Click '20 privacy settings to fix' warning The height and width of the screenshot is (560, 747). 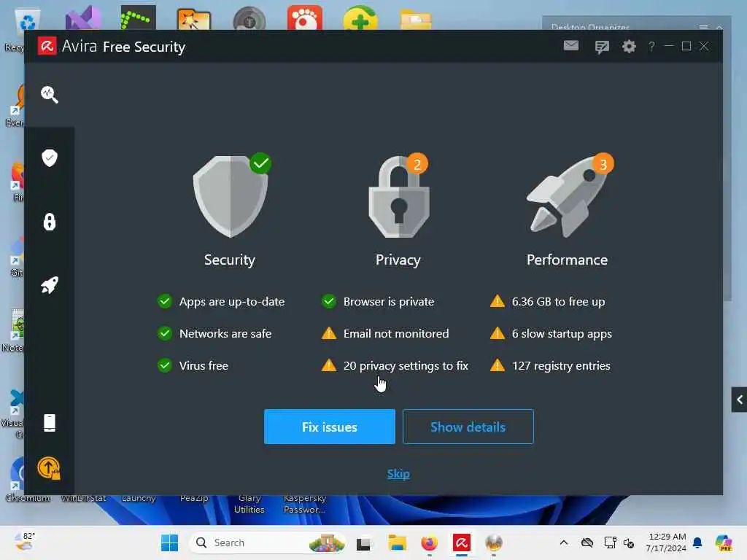(395, 366)
